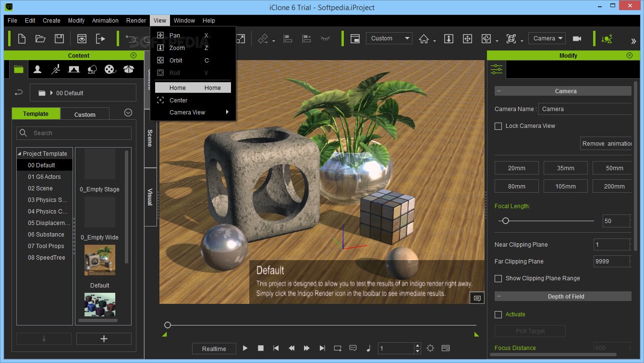Open the orbit tool dropdown arrow
This screenshot has height=363, width=644.
click(497, 41)
